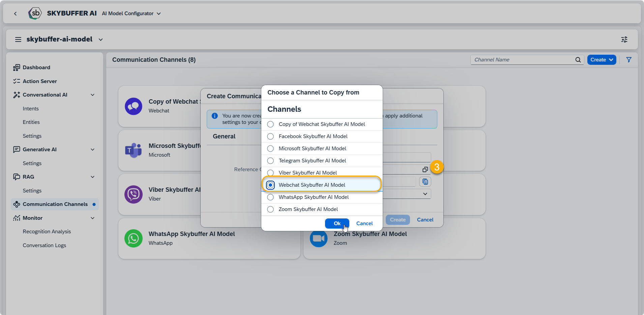
Task: Click the Monitor chart icon
Action: coord(17,218)
